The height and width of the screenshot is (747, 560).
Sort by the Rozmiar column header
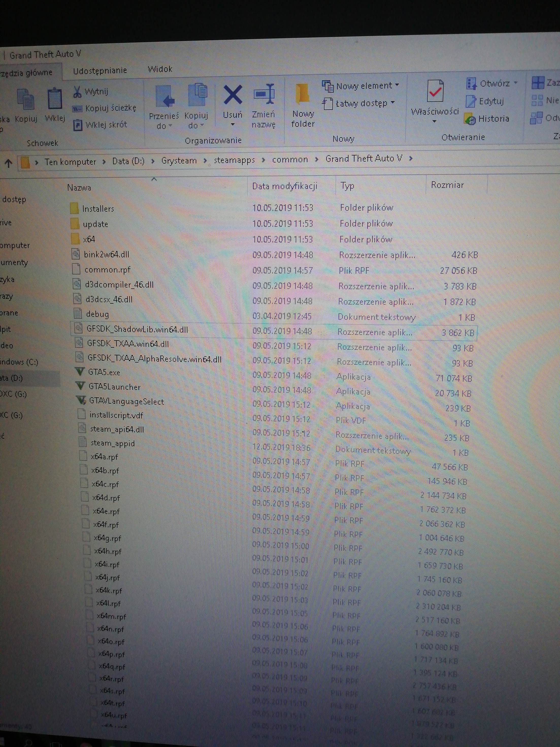pos(447,185)
